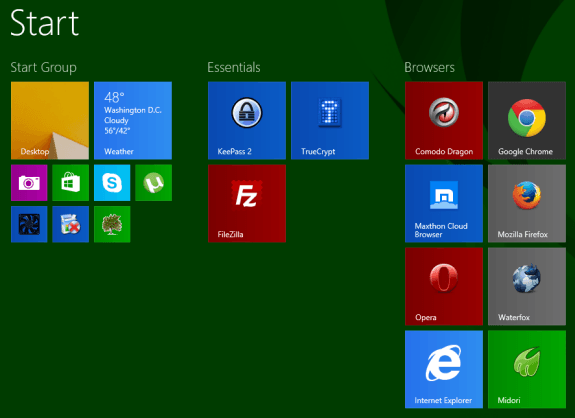
Task: Open the uTorrent tile
Action: tap(153, 183)
